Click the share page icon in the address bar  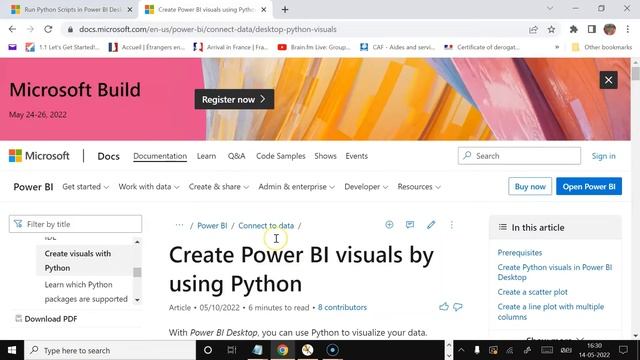(533, 29)
